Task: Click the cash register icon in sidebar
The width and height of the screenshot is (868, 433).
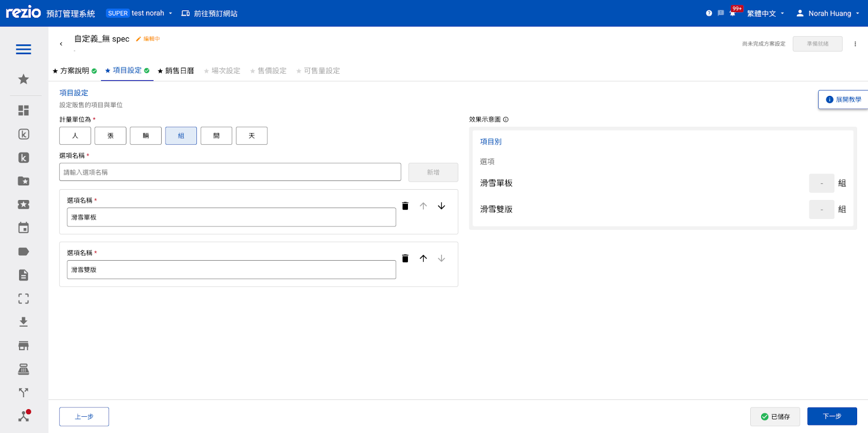Action: 23,369
